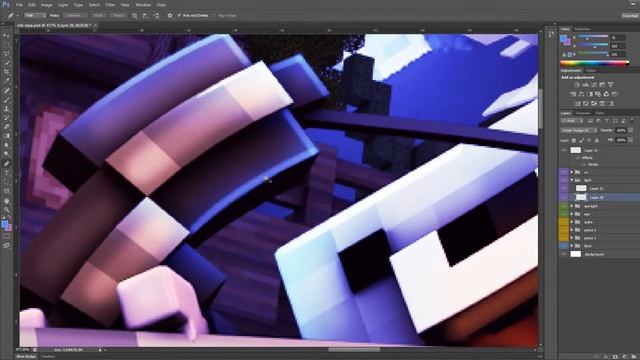Open the Linear Dodge blend mode dropdown
The width and height of the screenshot is (640, 360).
(579, 130)
